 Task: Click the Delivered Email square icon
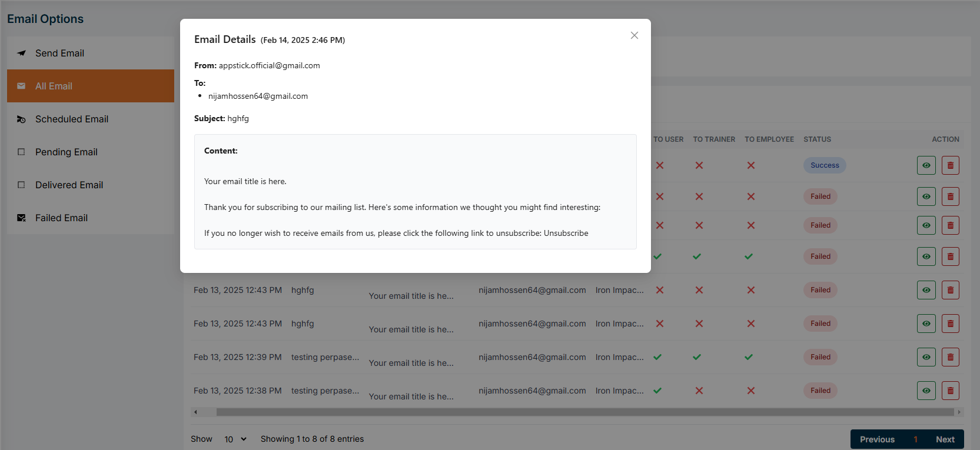(21, 185)
